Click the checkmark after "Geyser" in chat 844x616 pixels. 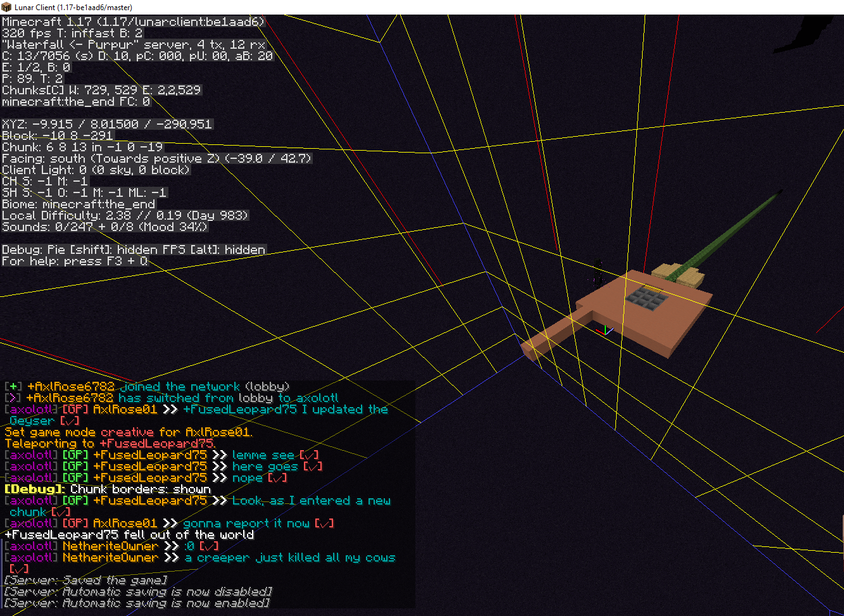[x=70, y=421]
